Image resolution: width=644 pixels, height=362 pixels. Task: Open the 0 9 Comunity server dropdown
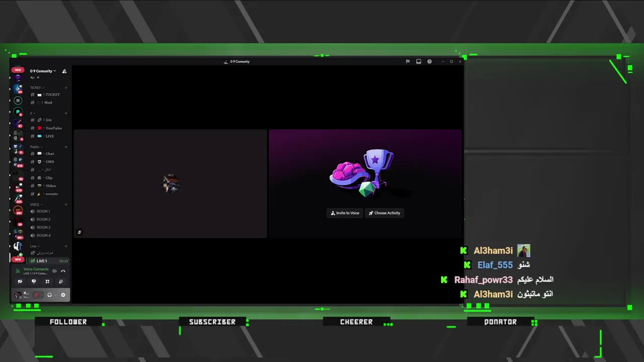(x=43, y=71)
